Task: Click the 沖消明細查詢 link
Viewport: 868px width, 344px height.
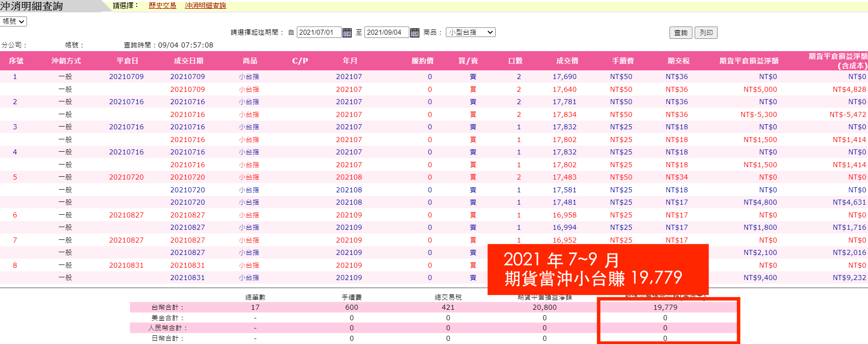Action: [x=205, y=5]
